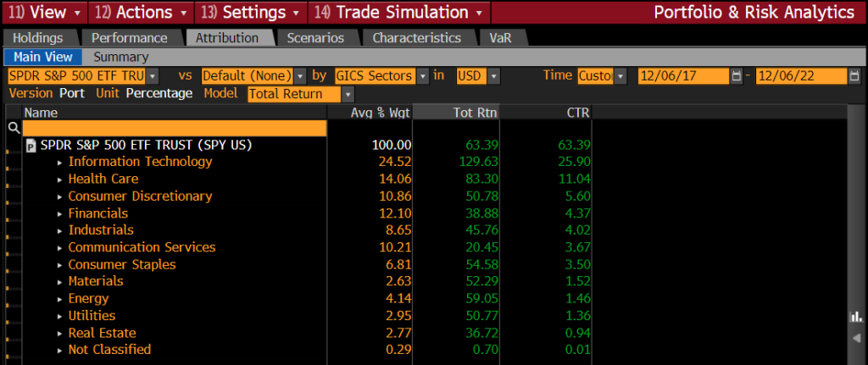Click Materials total return 52.29
This screenshot has width=868, height=365.
click(483, 281)
